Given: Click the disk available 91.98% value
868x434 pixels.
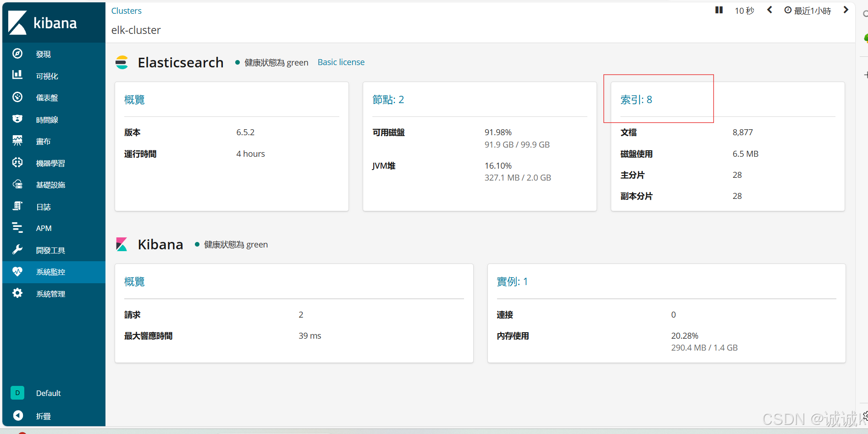Looking at the screenshot, I should click(x=498, y=132).
